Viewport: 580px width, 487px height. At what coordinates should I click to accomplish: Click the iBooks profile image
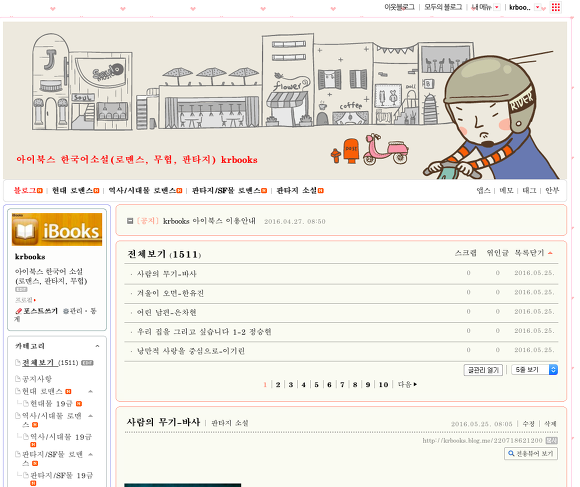coord(57,229)
